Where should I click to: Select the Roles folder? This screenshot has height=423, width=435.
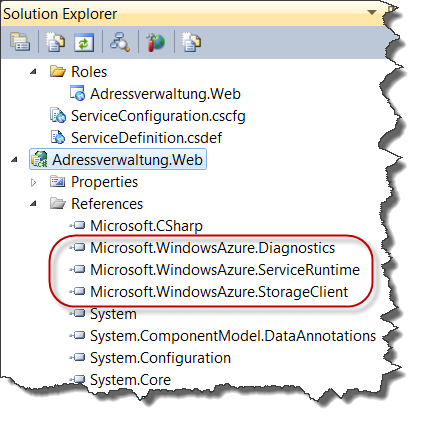click(89, 72)
